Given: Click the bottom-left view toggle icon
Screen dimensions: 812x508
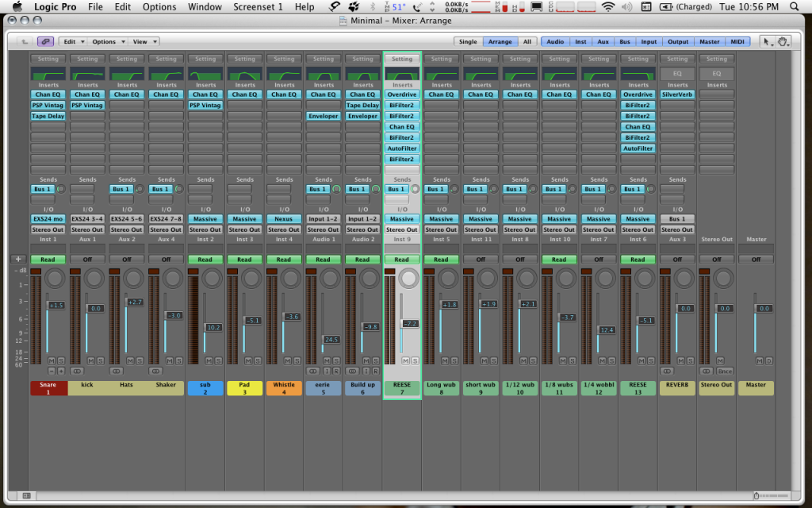Looking at the screenshot, I should click(26, 496).
